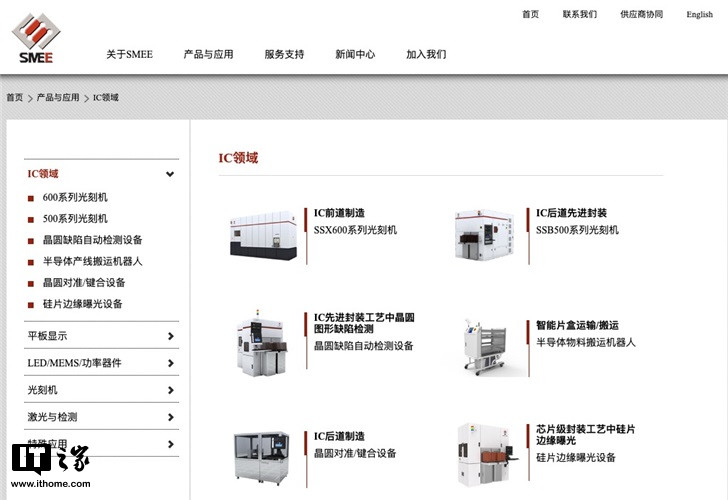Switch site language to English
728x500 pixels.
point(699,14)
